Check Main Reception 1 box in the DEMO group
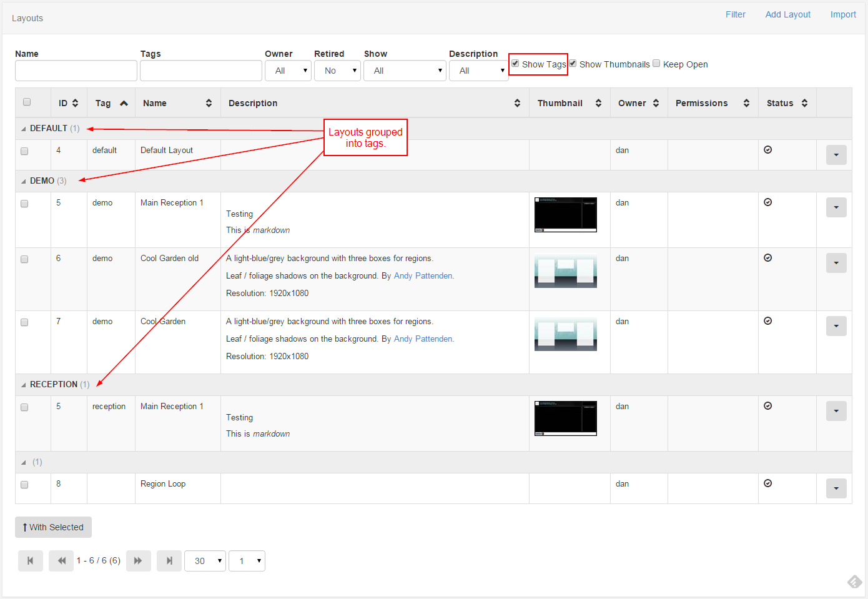The height and width of the screenshot is (599, 868). coord(24,204)
